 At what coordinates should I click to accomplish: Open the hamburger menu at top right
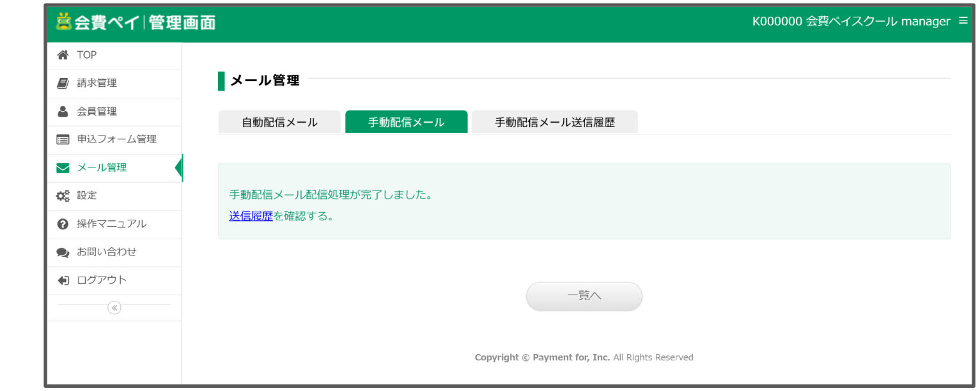coord(963,21)
